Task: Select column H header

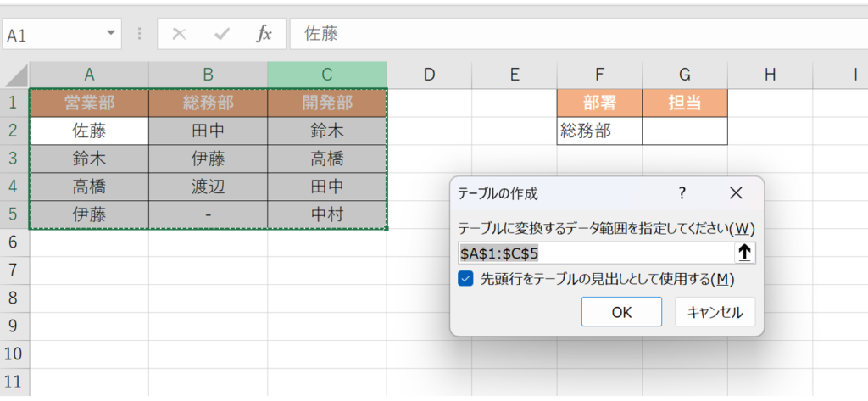Action: pos(770,75)
